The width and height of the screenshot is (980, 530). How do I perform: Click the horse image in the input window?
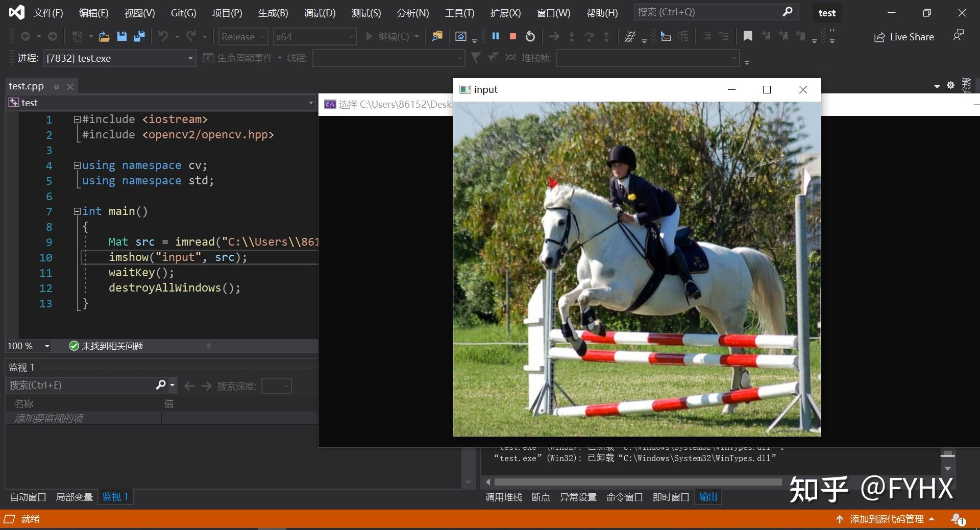point(637,269)
